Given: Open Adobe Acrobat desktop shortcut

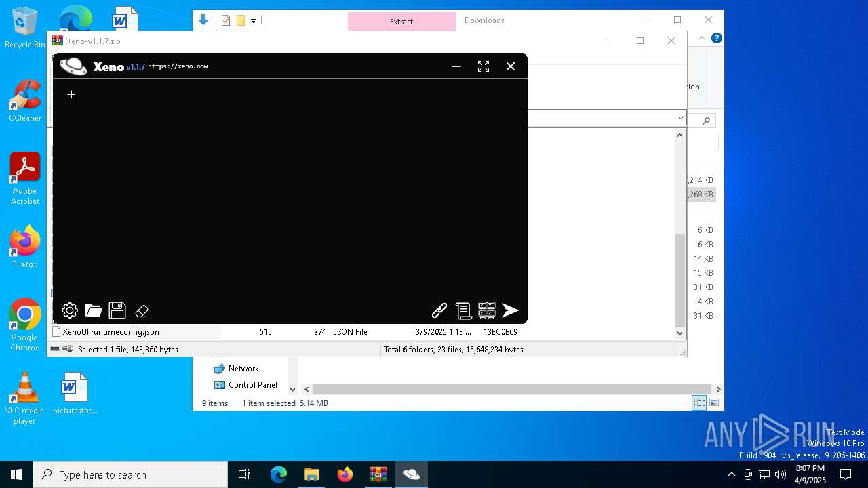Looking at the screenshot, I should 25,179.
